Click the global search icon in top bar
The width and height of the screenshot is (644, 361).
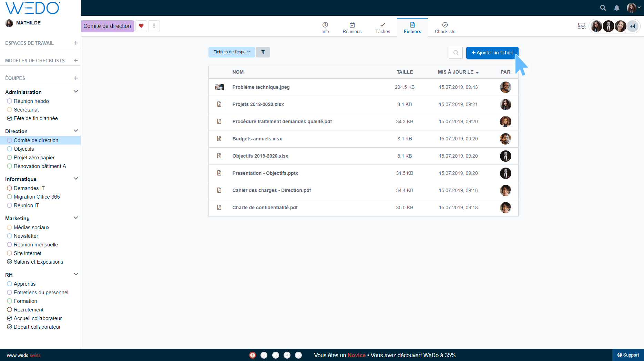pos(603,8)
